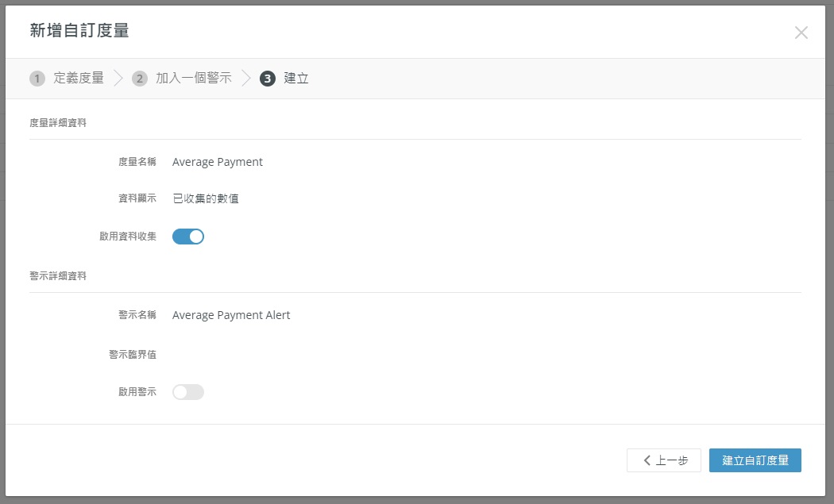This screenshot has width=834, height=504.
Task: Click the step 3 number circle
Action: tap(268, 79)
